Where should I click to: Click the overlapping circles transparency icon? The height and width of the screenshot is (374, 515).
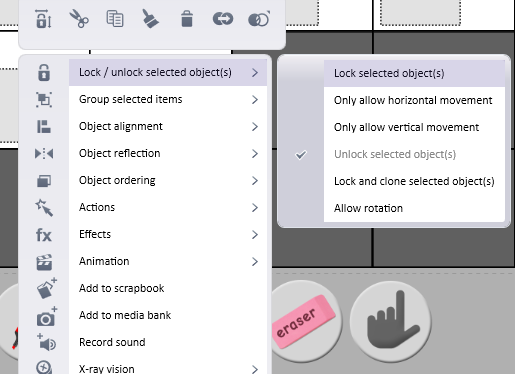pyautogui.click(x=259, y=19)
